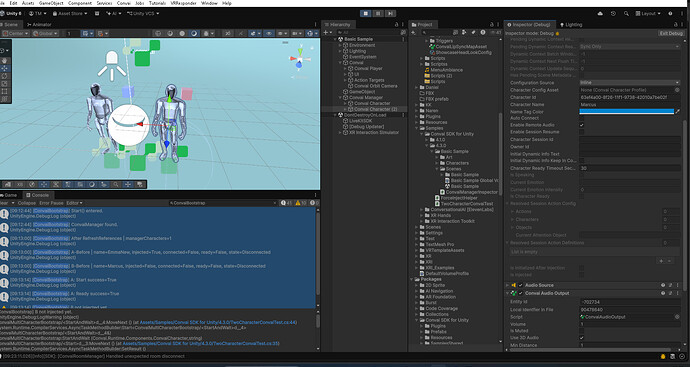Click the Name Tag Color eyedropper icon

(x=678, y=112)
